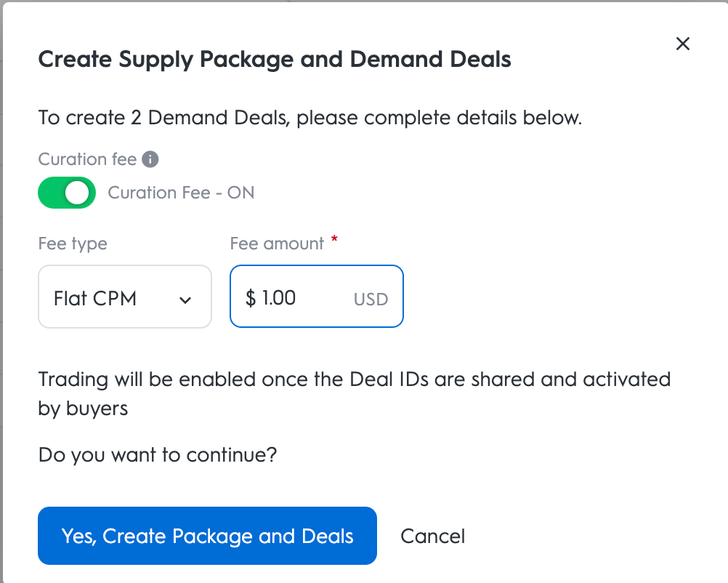This screenshot has width=728, height=583.
Task: Click the "Curation fee" section label
Action: click(x=87, y=159)
